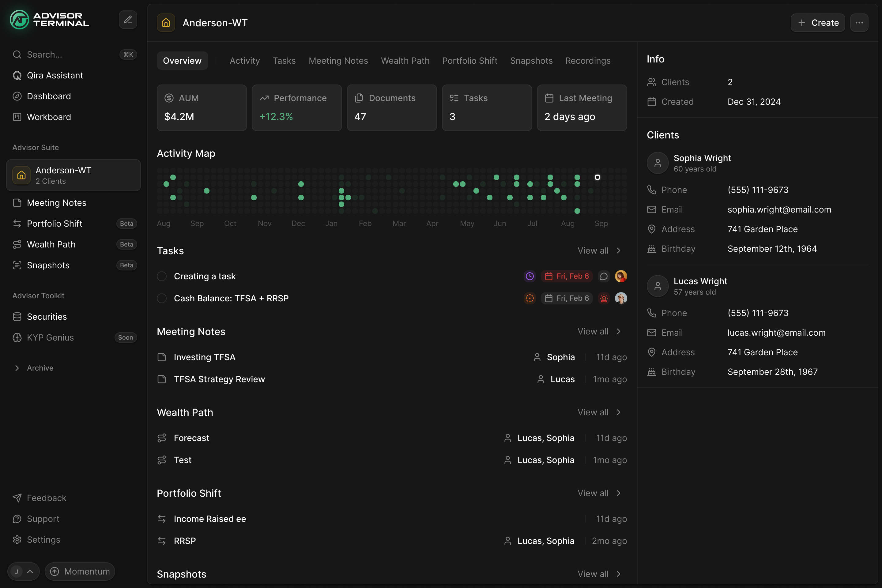This screenshot has height=588, width=882.
Task: Open the Investing TFSA meeting note
Action: point(392,357)
